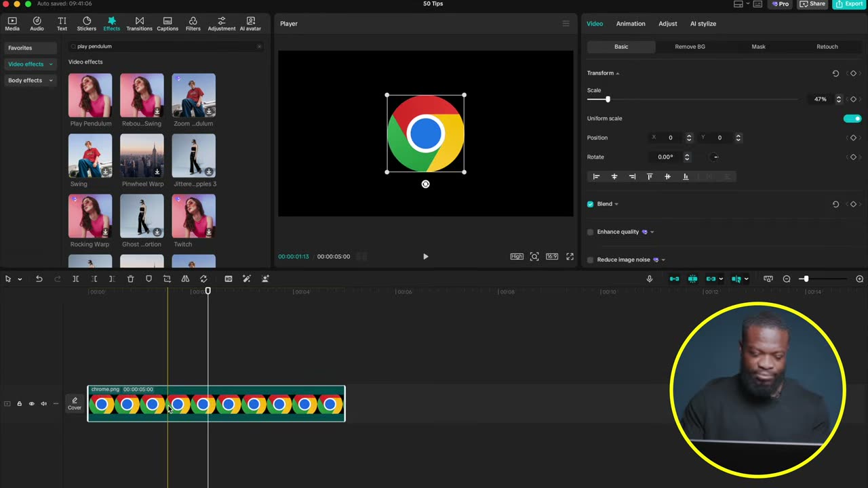Expand the Blend options

pos(616,204)
